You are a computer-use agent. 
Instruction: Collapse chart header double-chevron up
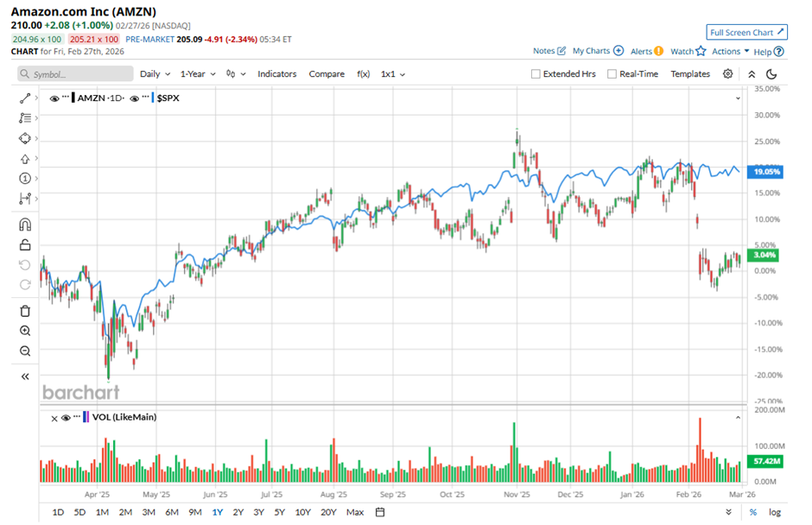(x=752, y=74)
